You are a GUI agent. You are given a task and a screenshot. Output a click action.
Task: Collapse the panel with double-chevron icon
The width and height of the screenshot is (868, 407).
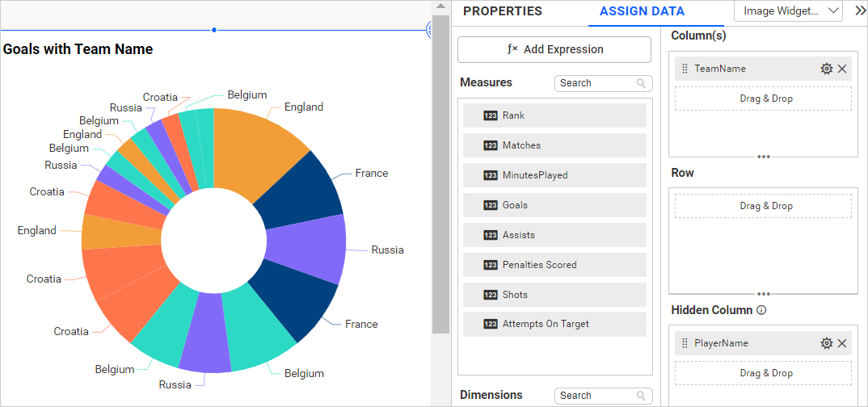(859, 11)
